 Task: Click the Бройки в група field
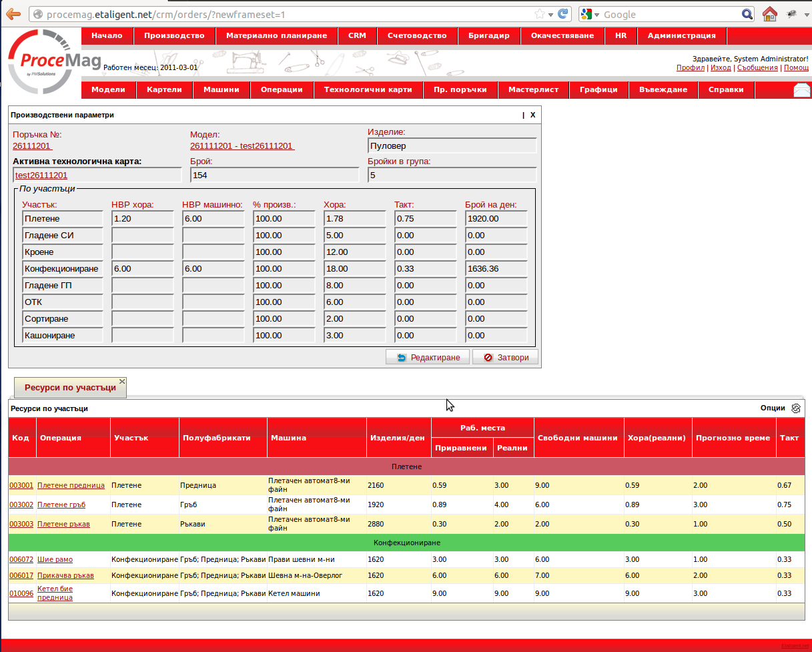(452, 175)
